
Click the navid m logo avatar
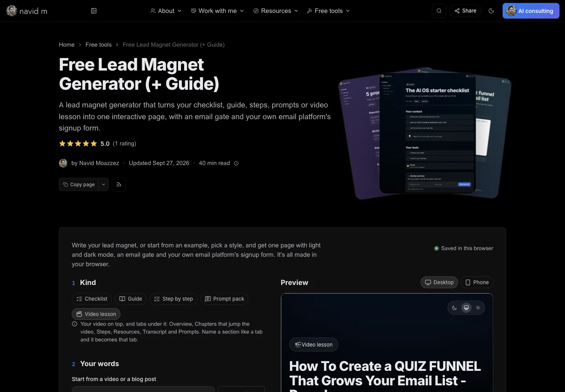[12, 11]
